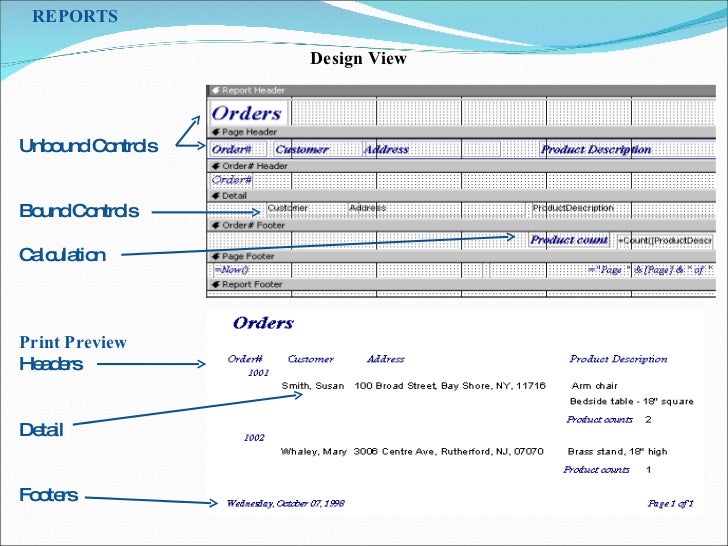Click the Bound Controls annotation label

pos(79,211)
